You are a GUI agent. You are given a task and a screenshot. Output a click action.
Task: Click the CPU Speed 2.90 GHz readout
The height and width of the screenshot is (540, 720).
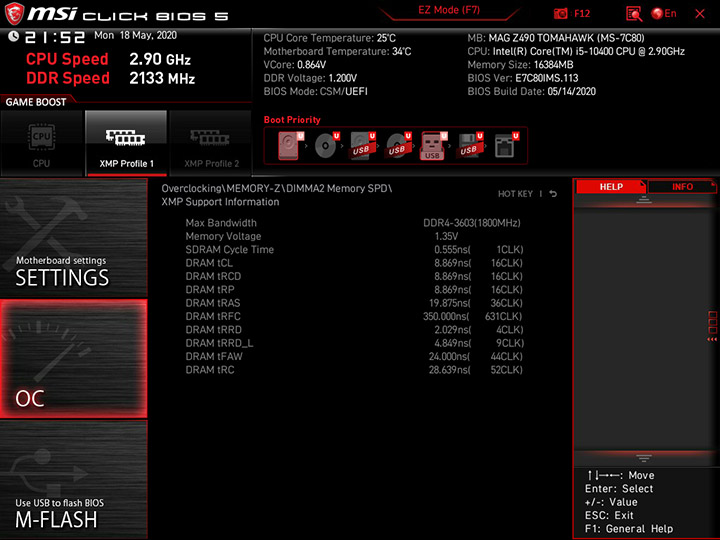coord(108,59)
